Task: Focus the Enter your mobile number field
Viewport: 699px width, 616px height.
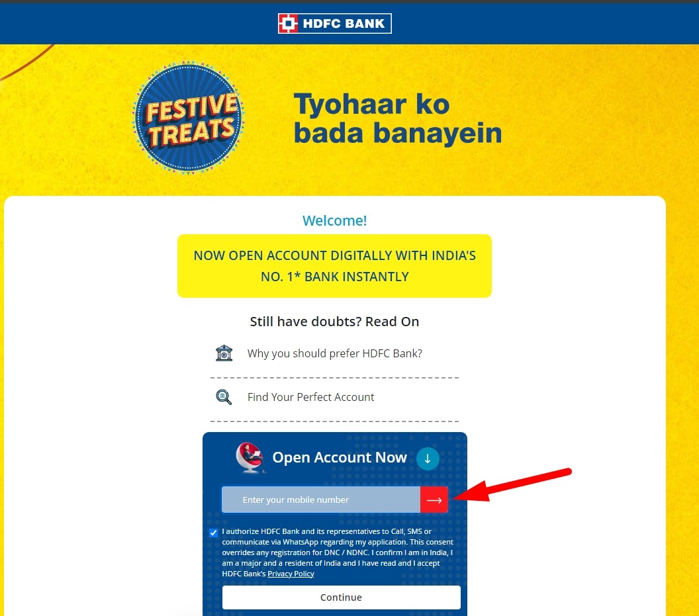Action: (321, 500)
